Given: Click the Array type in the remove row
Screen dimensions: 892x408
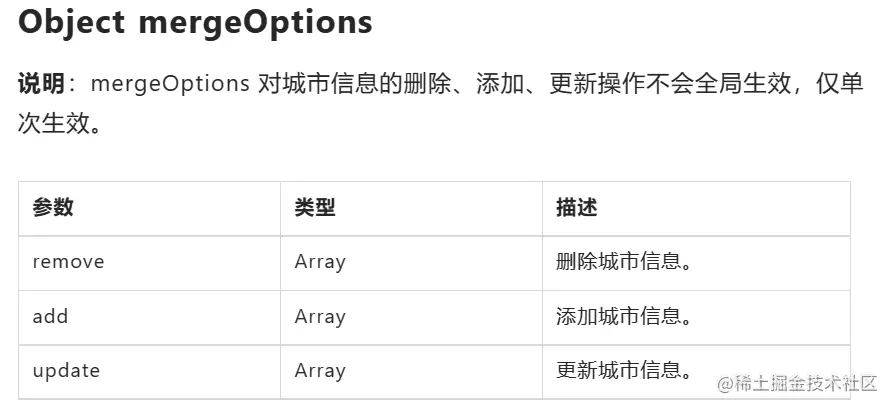Looking at the screenshot, I should coord(320,262).
